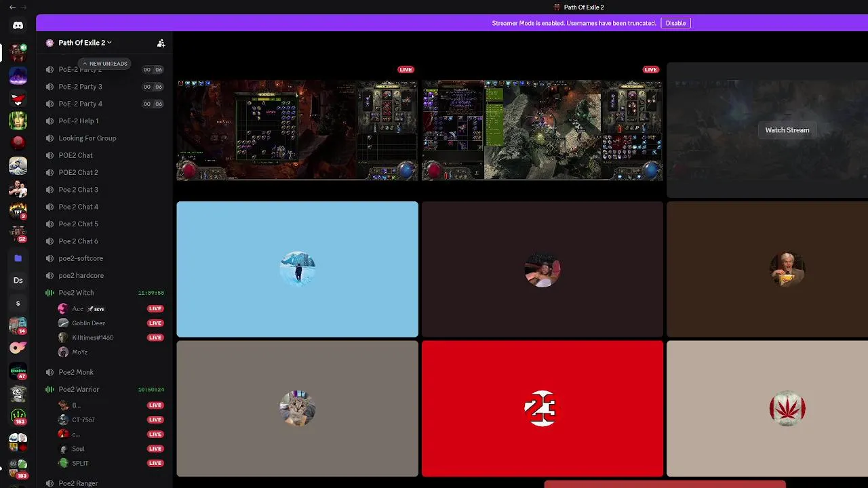Image resolution: width=868 pixels, height=488 pixels.
Task: Open the server icon with 67 badge
Action: click(x=18, y=371)
